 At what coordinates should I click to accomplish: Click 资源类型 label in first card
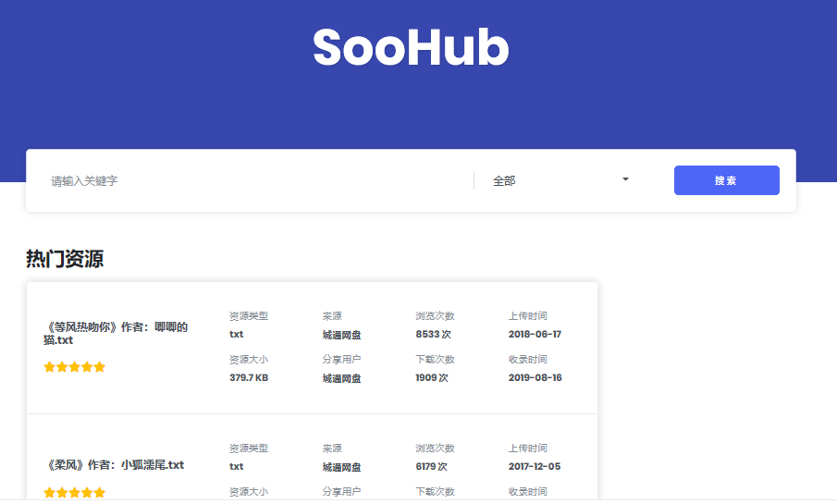[249, 316]
